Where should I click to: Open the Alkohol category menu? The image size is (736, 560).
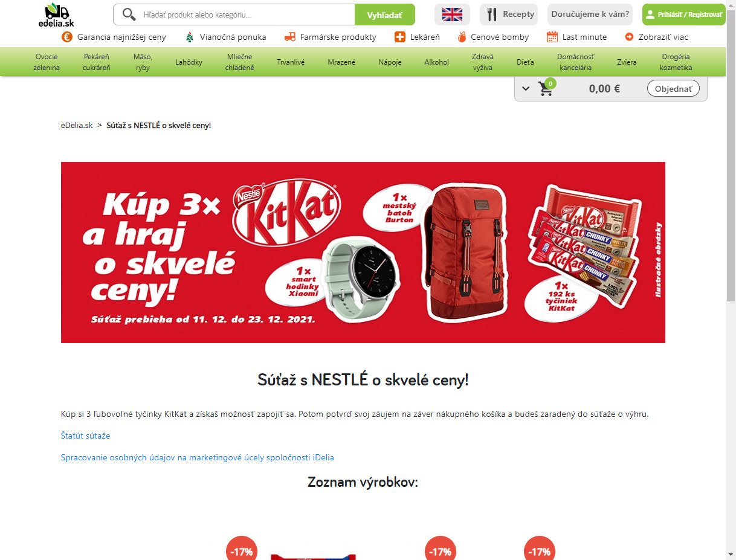point(436,62)
